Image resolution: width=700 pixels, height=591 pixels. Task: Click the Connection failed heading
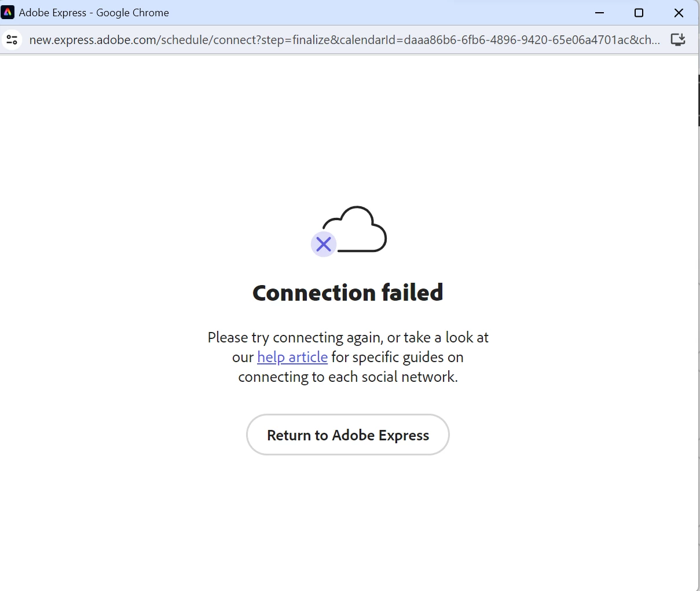point(348,293)
